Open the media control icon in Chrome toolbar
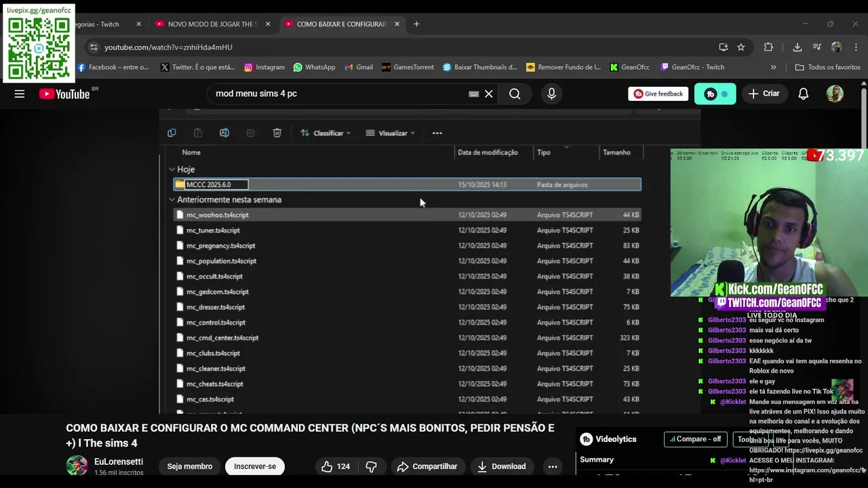The height and width of the screenshot is (488, 868). pyautogui.click(x=817, y=47)
